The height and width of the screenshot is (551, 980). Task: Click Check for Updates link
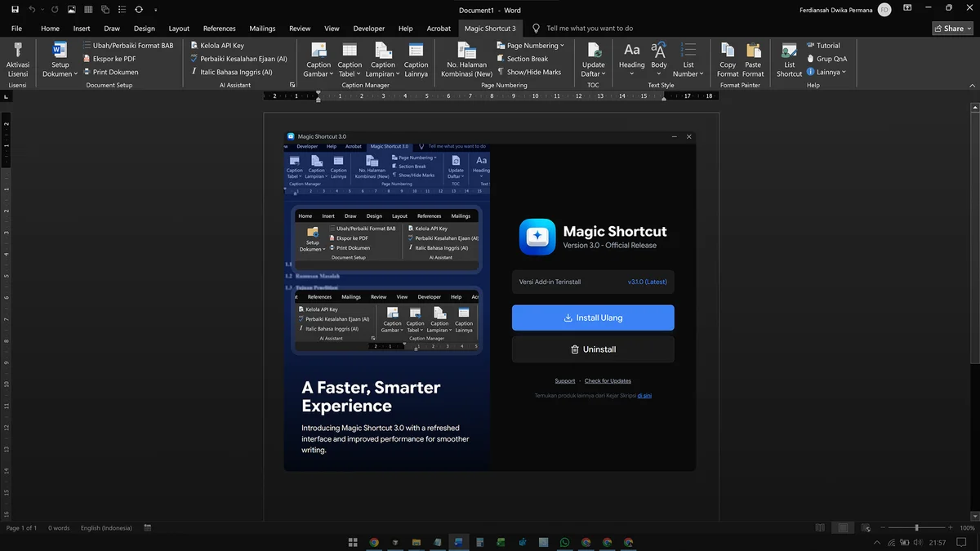click(x=608, y=381)
